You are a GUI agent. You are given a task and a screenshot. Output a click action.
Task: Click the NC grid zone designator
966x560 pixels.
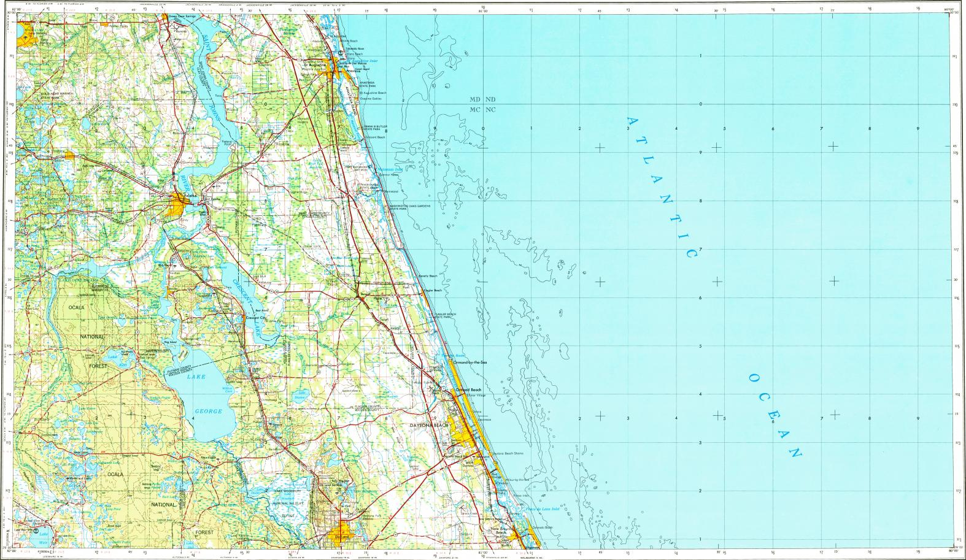[490, 110]
